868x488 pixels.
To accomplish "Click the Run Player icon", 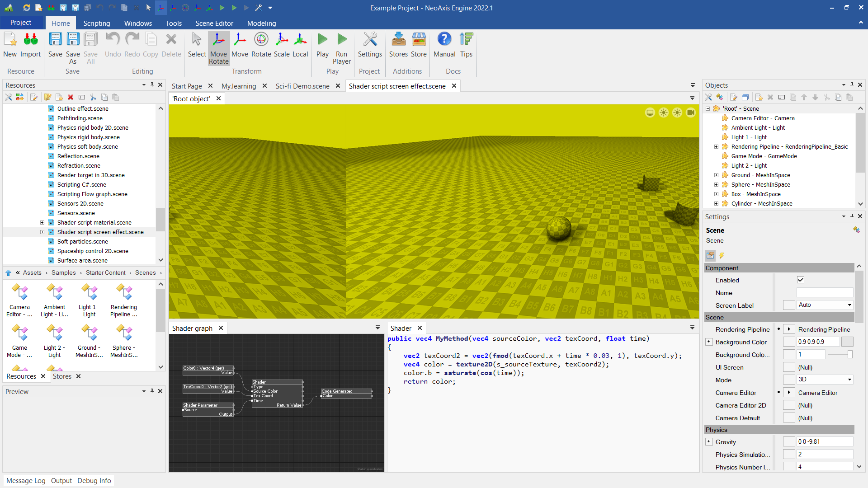I will (341, 48).
